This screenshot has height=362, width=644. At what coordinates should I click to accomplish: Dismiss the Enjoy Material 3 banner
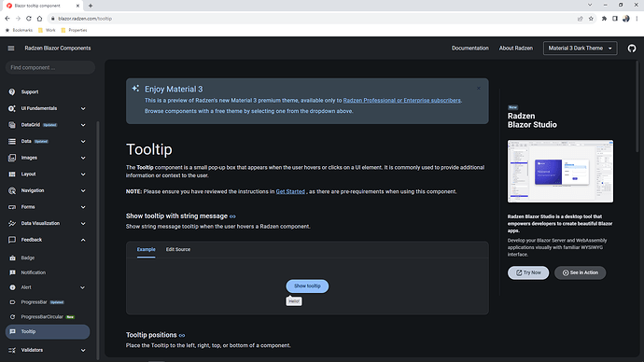pos(479,89)
